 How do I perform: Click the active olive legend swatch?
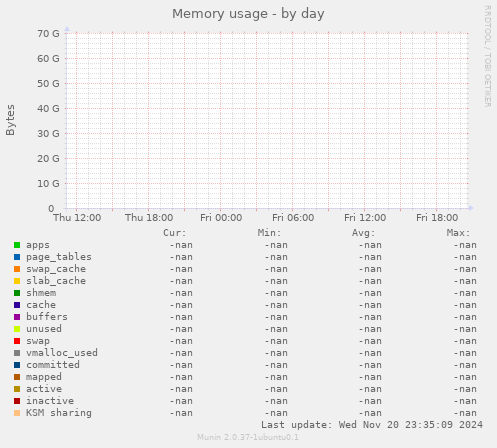(17, 389)
